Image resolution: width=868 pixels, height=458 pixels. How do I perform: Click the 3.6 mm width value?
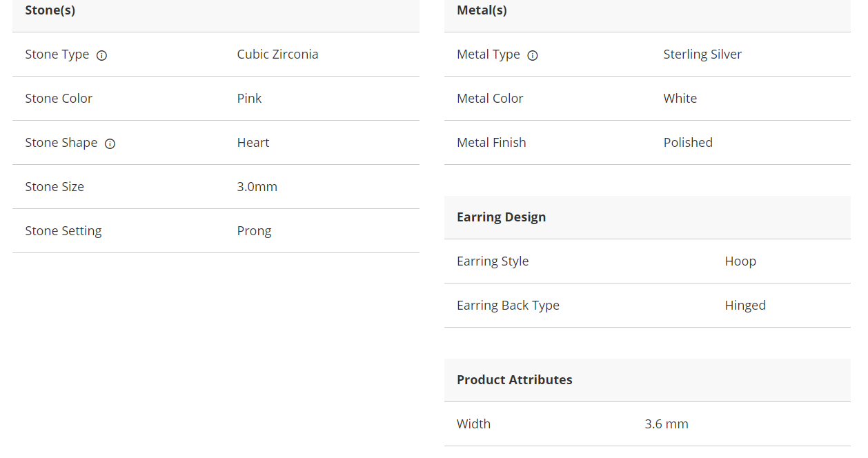667,424
